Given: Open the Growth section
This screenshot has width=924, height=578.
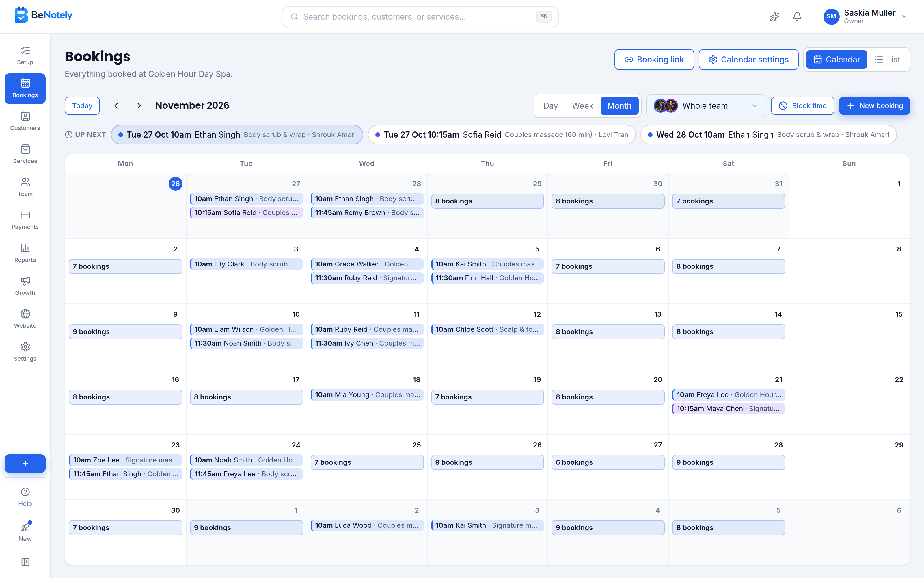Looking at the screenshot, I should pos(25,286).
